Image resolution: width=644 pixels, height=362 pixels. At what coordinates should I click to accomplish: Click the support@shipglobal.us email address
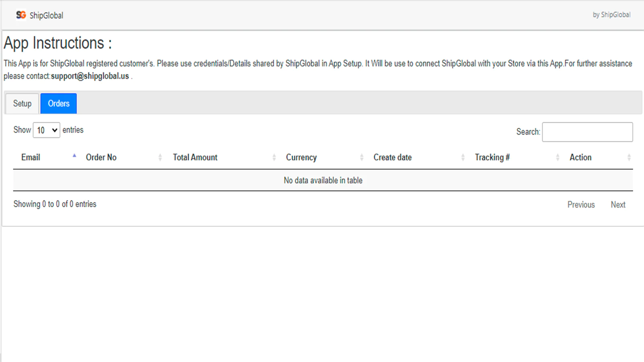(x=90, y=76)
